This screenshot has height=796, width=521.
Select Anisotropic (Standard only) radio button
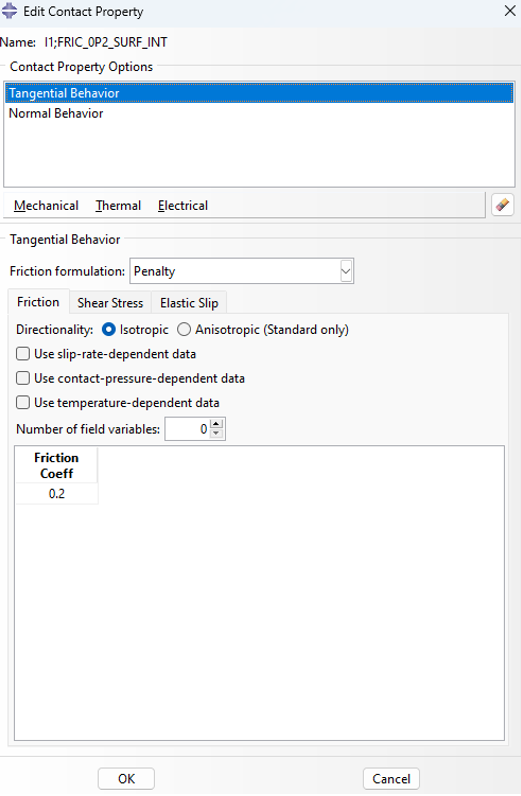coord(184,329)
